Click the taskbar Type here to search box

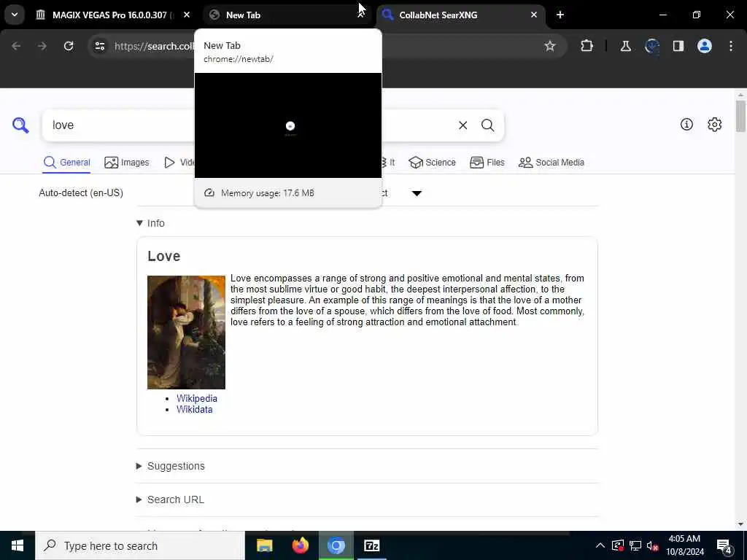[140, 545]
